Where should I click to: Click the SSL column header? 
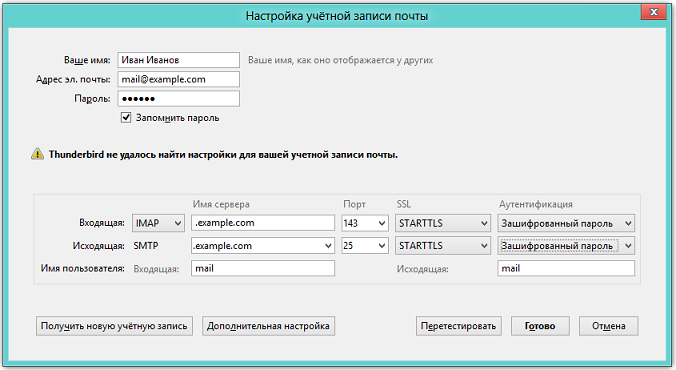(x=404, y=204)
